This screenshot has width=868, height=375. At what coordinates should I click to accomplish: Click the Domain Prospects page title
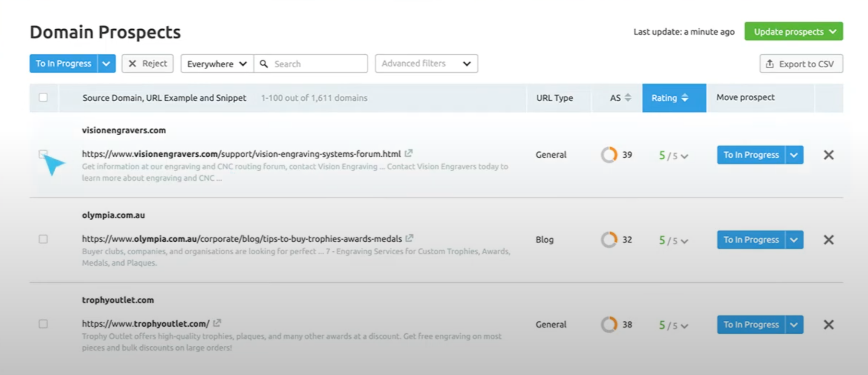tap(105, 32)
